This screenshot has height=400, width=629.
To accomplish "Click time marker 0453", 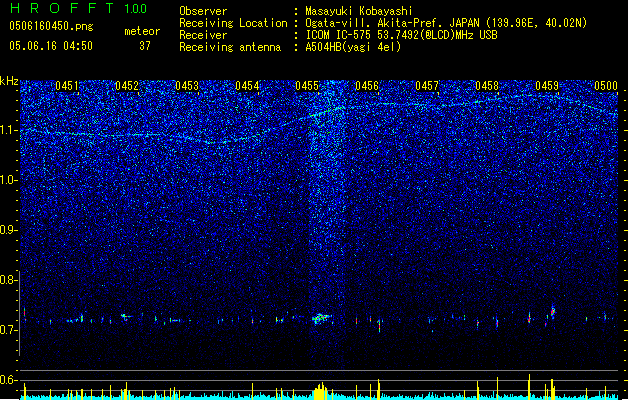I will point(187,86).
